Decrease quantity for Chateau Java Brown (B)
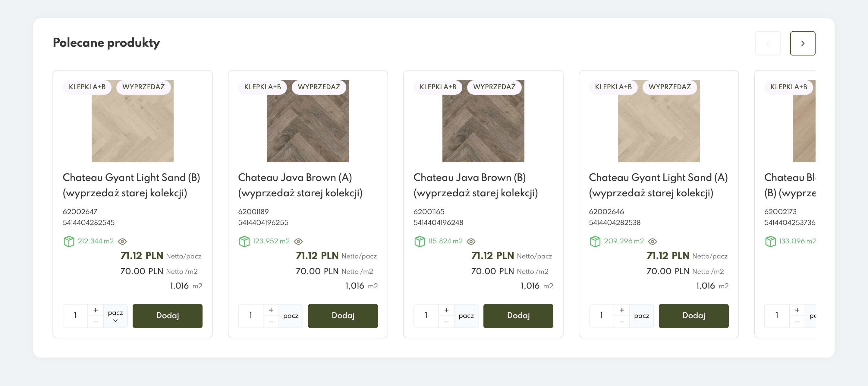This screenshot has width=868, height=386. pos(446,321)
